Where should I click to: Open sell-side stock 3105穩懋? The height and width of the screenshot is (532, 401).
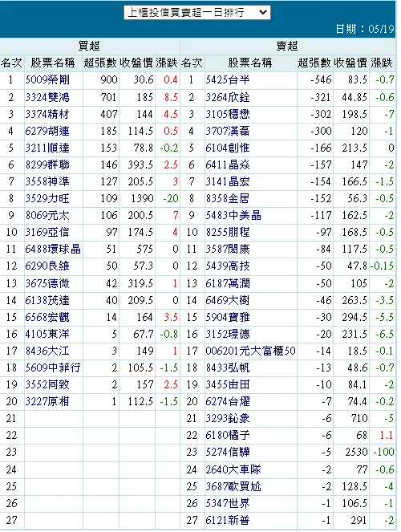tap(228, 114)
